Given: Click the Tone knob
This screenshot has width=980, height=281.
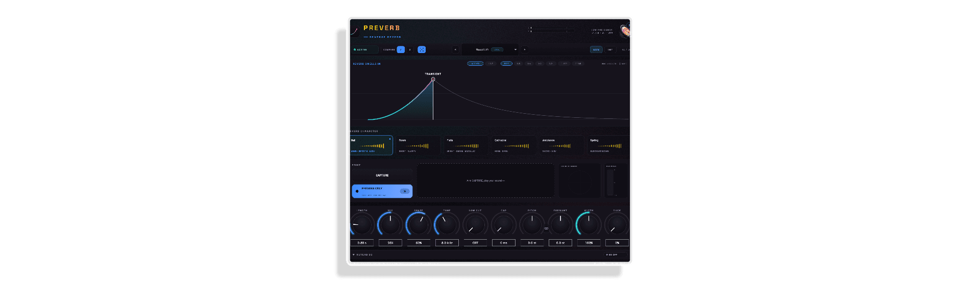Looking at the screenshot, I should [447, 224].
